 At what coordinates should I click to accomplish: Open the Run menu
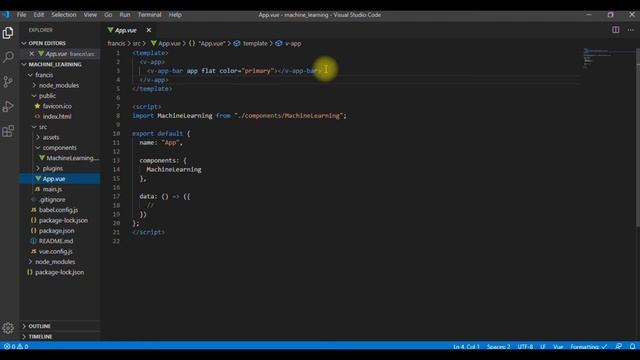(x=125, y=15)
